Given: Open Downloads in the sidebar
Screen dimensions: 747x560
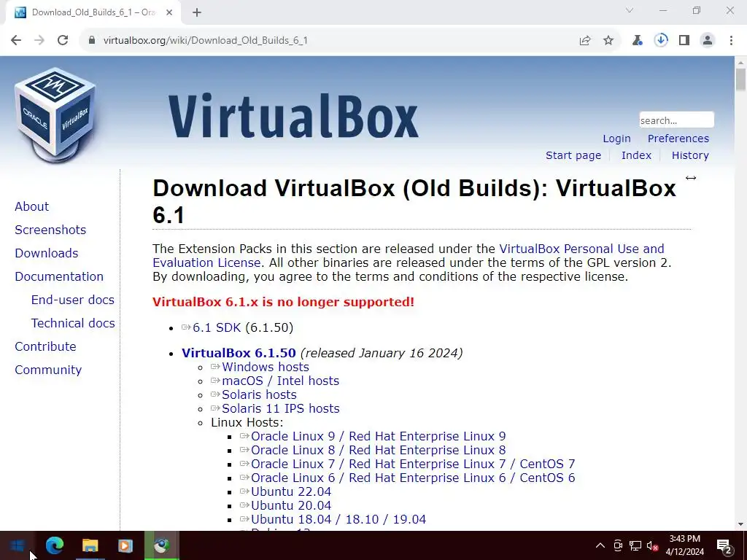Looking at the screenshot, I should tap(46, 253).
